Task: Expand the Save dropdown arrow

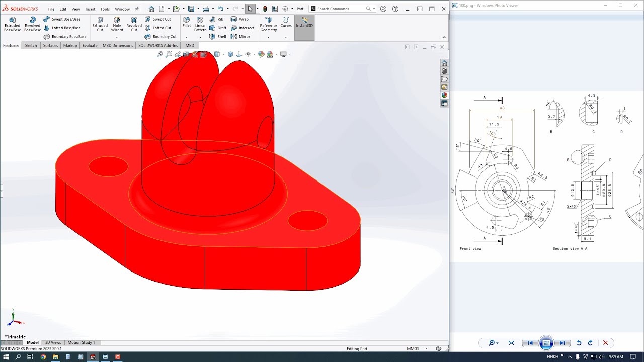Action: point(198,9)
